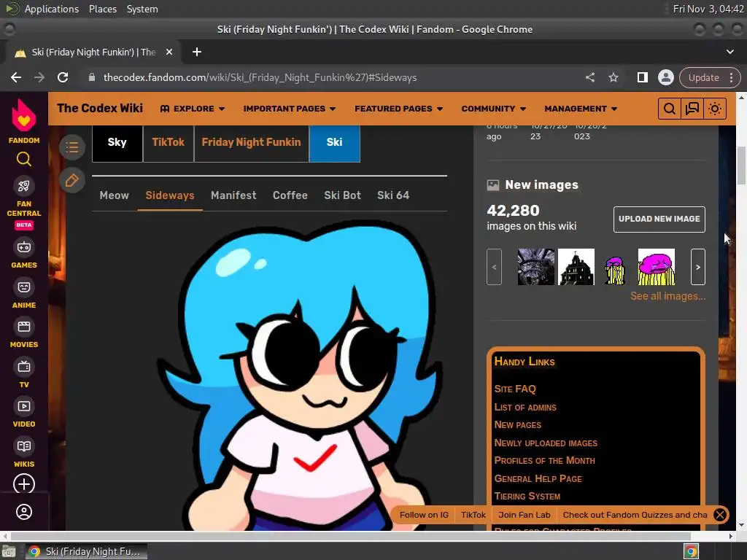Switch to the Friday Night Funkin tab

point(251,142)
